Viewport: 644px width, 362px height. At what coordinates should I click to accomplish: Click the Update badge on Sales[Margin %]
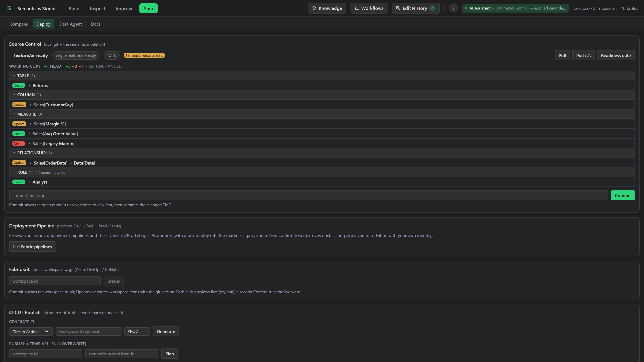pyautogui.click(x=19, y=124)
